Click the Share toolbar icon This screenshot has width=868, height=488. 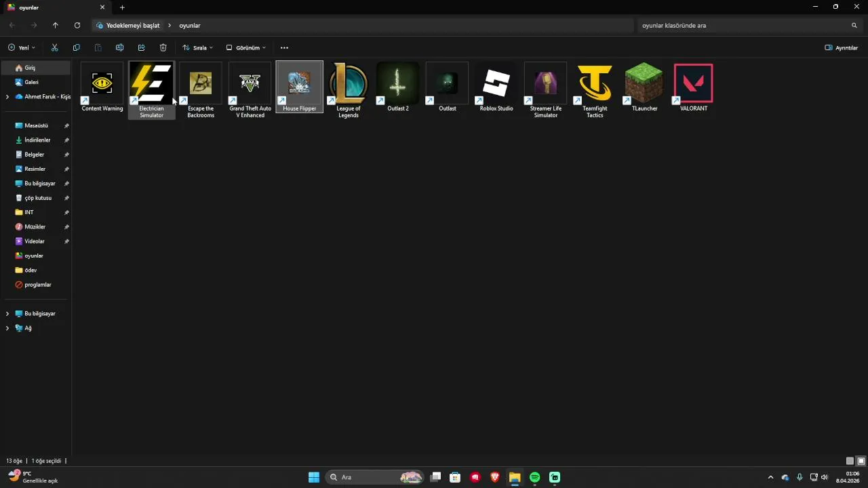point(141,47)
